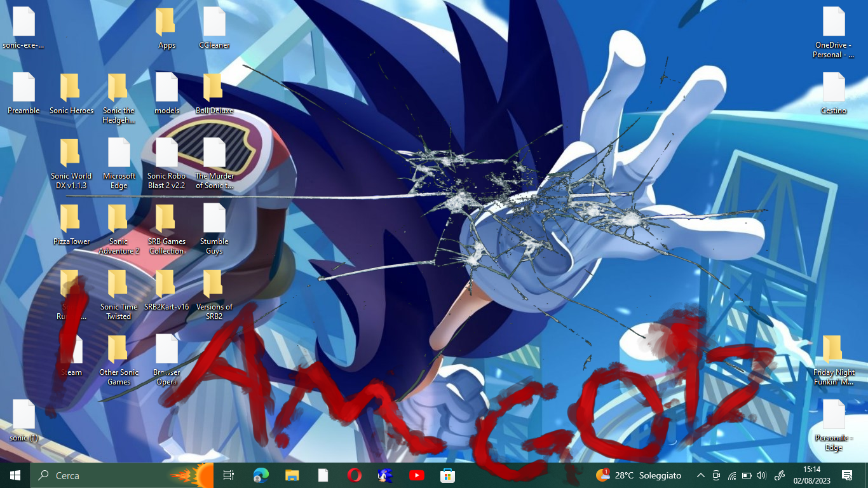Viewport: 868px width, 488px height.
Task: Open the Sonic Heroes folder
Action: coord(71,94)
